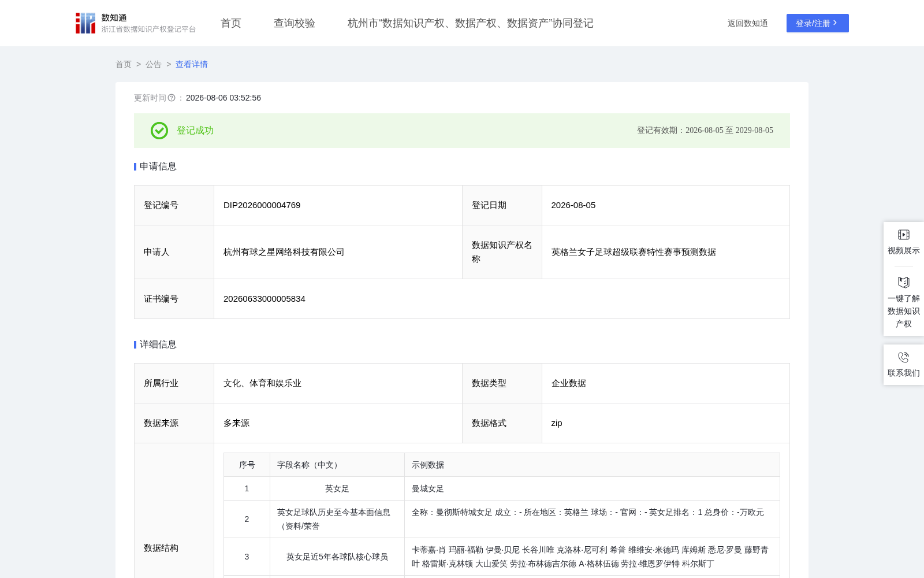Click the 数据格式 label cell
This screenshot has height=578, width=924.
[502, 423]
